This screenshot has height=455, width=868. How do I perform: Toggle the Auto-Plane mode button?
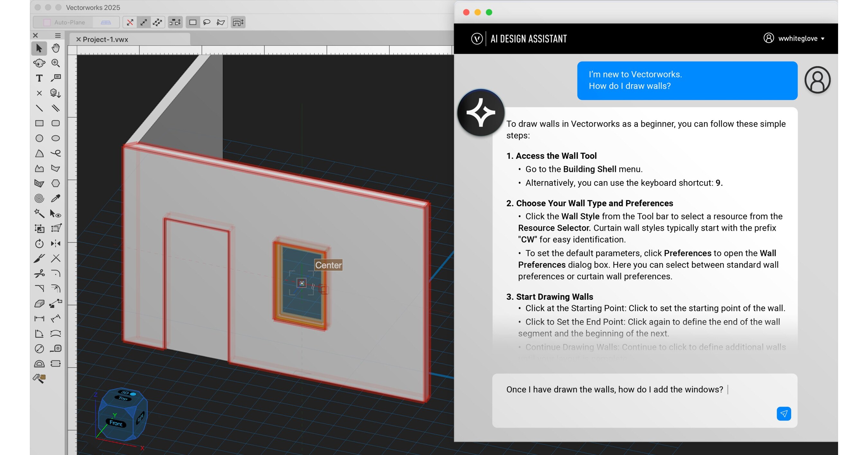(x=69, y=22)
